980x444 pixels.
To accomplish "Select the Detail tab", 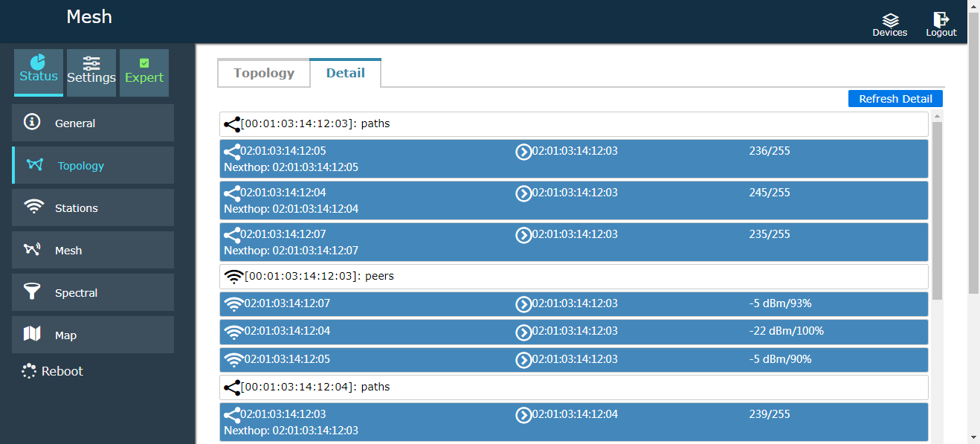I will (x=346, y=73).
